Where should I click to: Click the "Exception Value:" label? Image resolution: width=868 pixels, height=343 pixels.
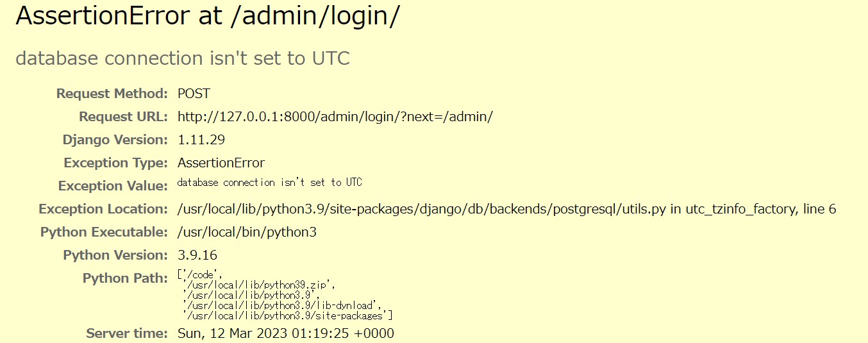click(113, 186)
